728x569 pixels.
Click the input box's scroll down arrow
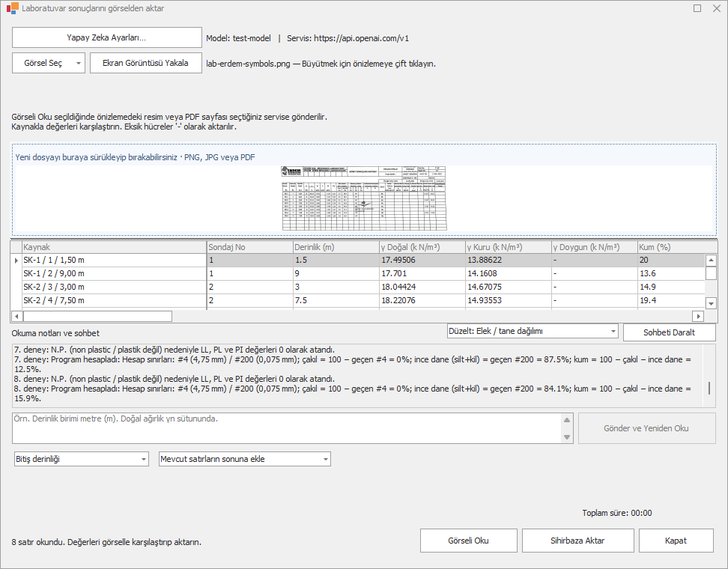pos(567,436)
